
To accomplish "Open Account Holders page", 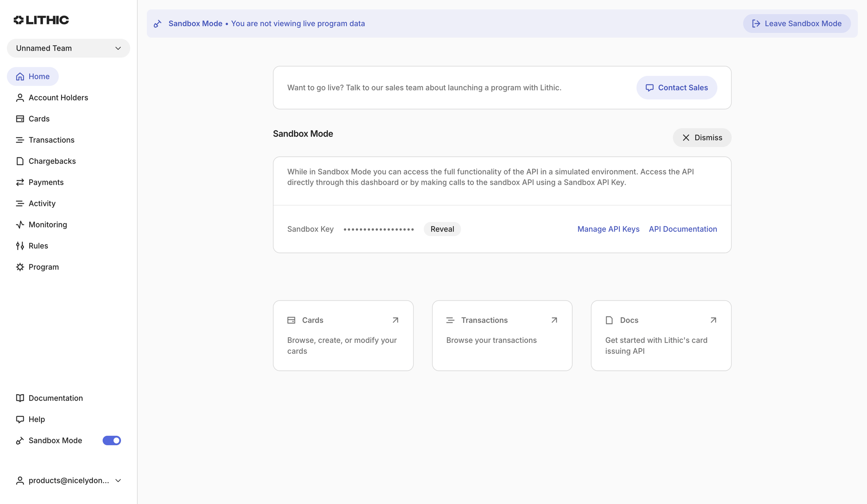I will coord(52,98).
